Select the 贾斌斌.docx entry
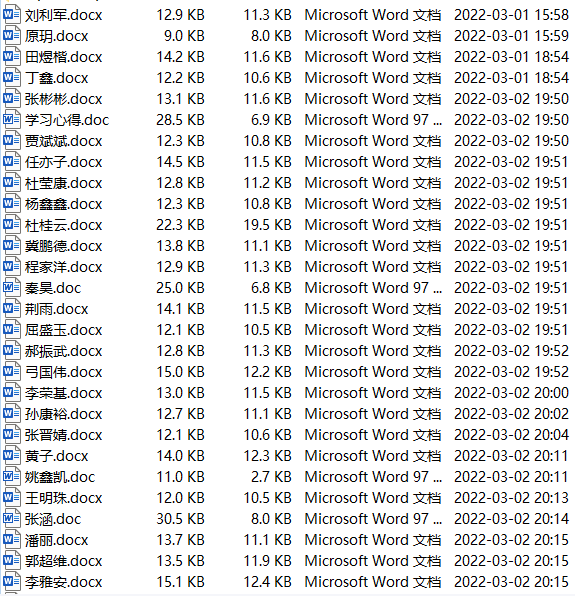Viewport: 575px width, 596px height. [x=63, y=141]
